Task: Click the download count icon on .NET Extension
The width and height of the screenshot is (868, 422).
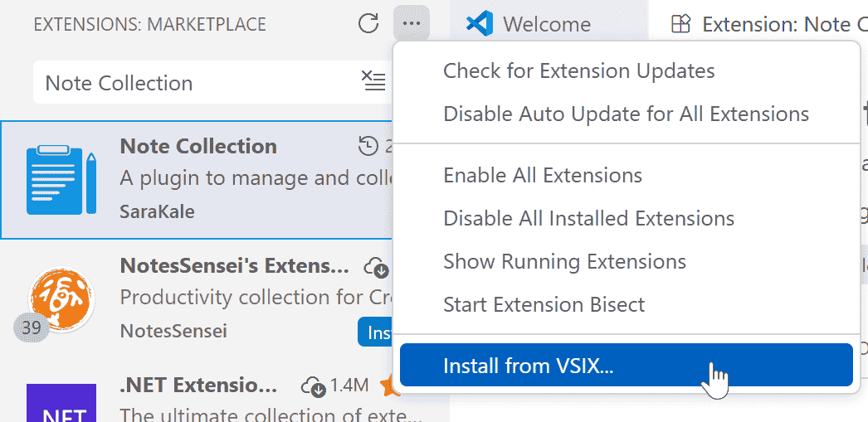Action: coord(314,386)
